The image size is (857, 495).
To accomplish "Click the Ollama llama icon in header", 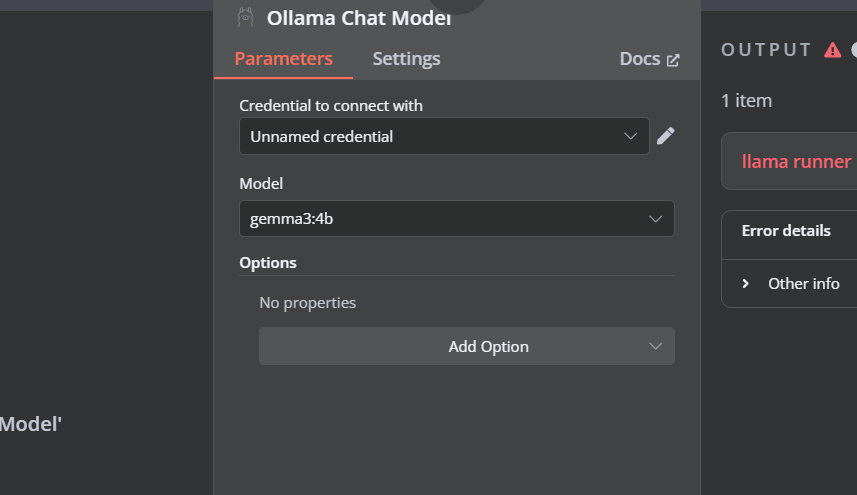I will pos(245,17).
